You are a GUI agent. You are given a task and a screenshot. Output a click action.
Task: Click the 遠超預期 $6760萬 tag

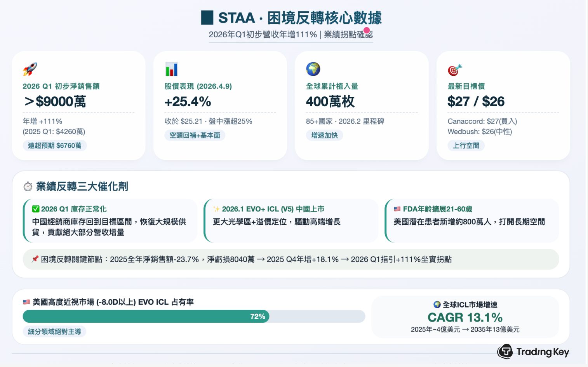pos(55,146)
